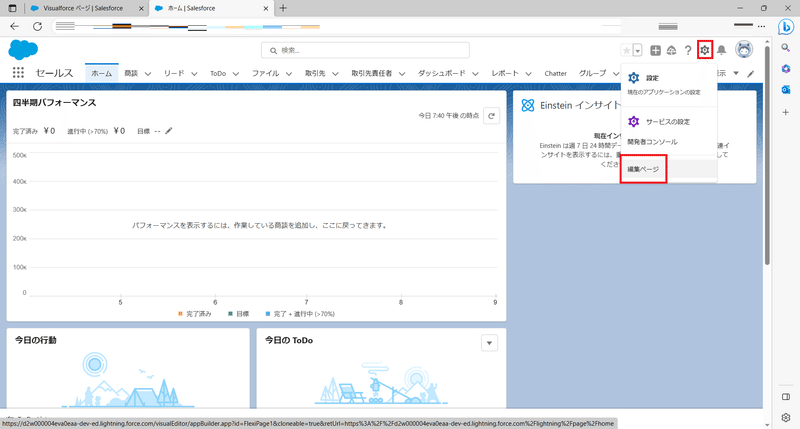Add a sidebar app with plus icon
Image resolution: width=800 pixels, height=429 pixels.
[786, 112]
